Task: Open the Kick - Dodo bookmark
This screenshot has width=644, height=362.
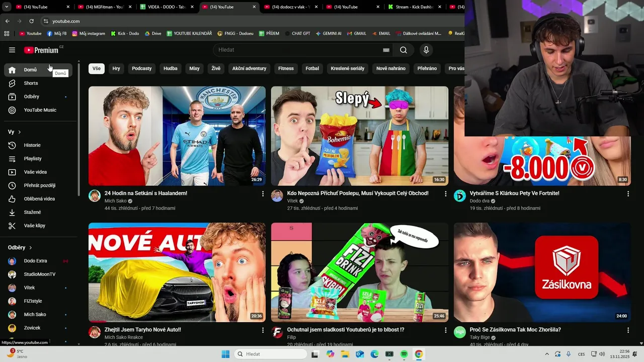Action: [125, 33]
